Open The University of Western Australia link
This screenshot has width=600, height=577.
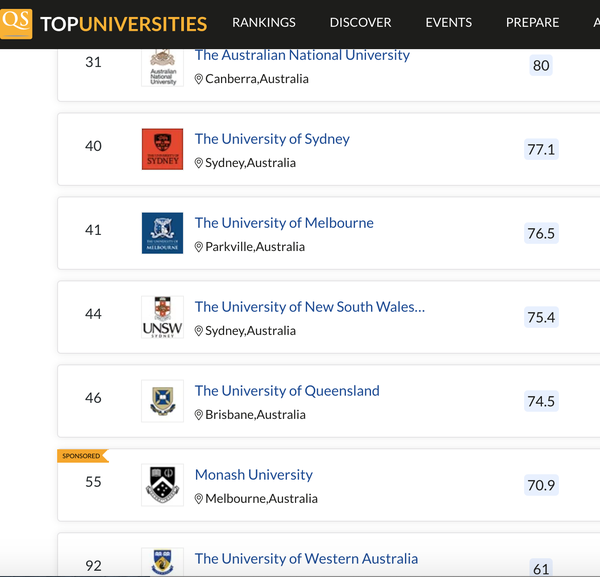(306, 559)
